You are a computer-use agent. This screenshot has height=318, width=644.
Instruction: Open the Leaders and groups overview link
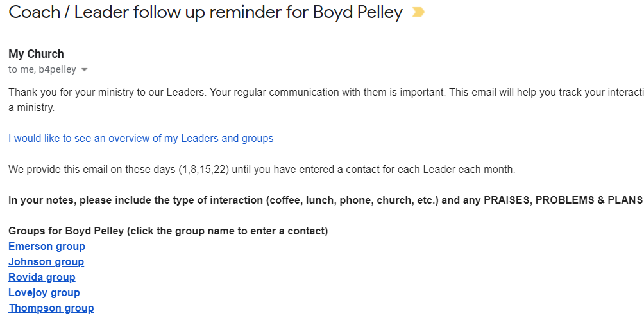(141, 139)
